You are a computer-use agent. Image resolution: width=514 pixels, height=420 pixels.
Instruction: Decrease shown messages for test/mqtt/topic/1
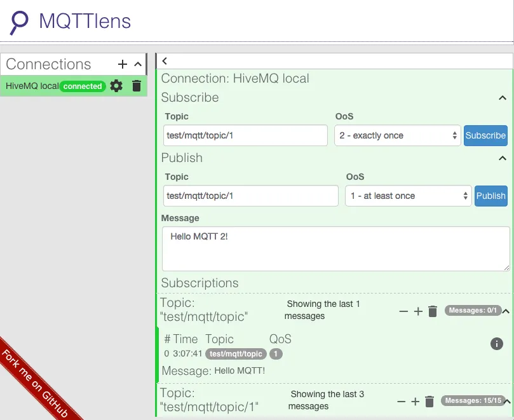coord(402,402)
